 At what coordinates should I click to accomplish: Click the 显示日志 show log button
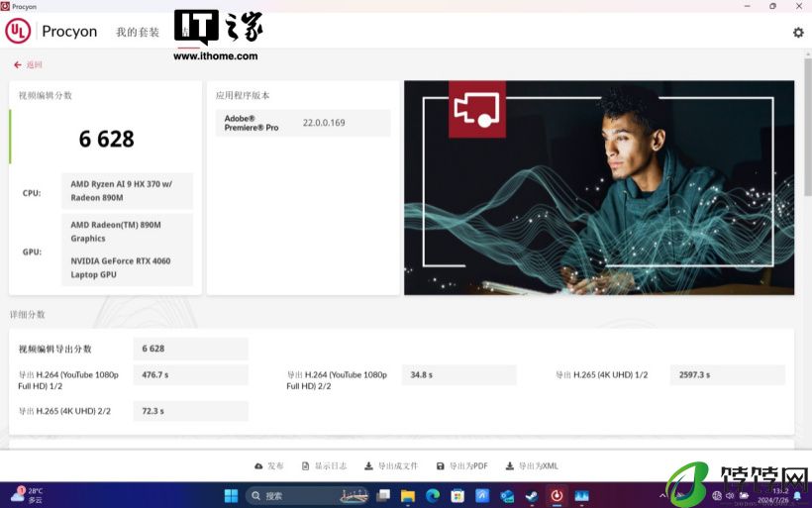(324, 466)
